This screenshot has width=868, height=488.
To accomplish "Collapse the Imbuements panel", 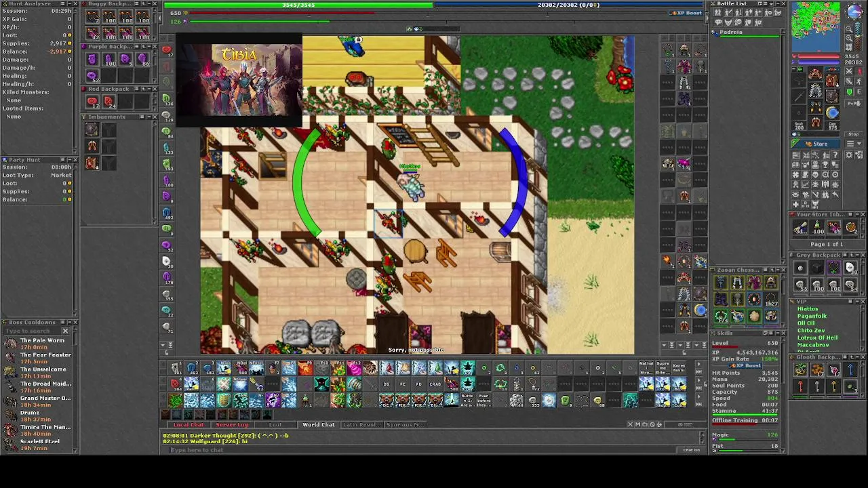I will pos(149,117).
